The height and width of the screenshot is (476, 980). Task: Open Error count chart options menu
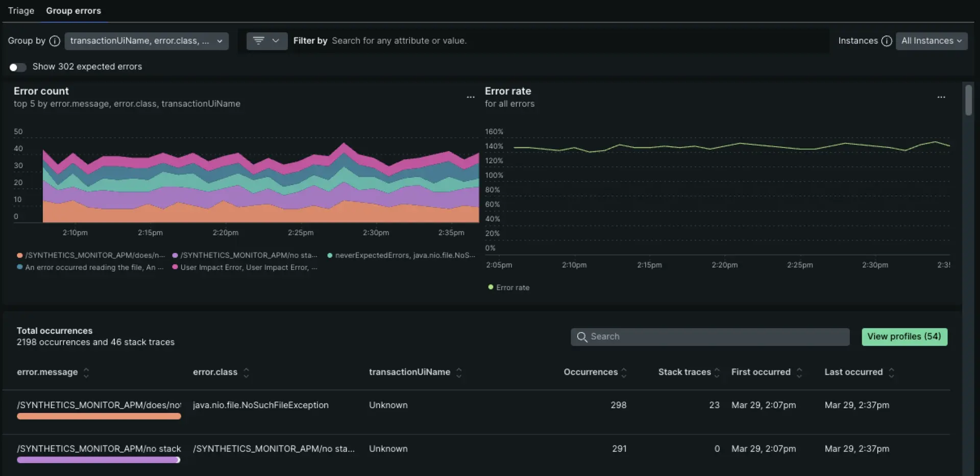click(x=470, y=97)
